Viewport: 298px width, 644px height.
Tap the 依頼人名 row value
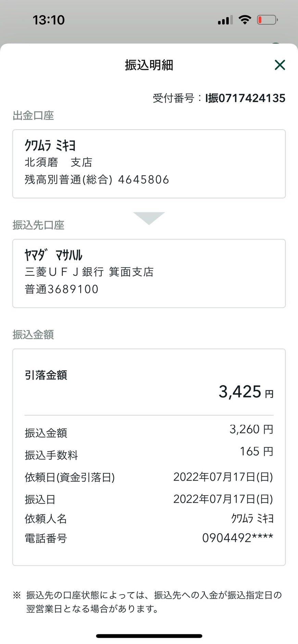[x=252, y=518]
